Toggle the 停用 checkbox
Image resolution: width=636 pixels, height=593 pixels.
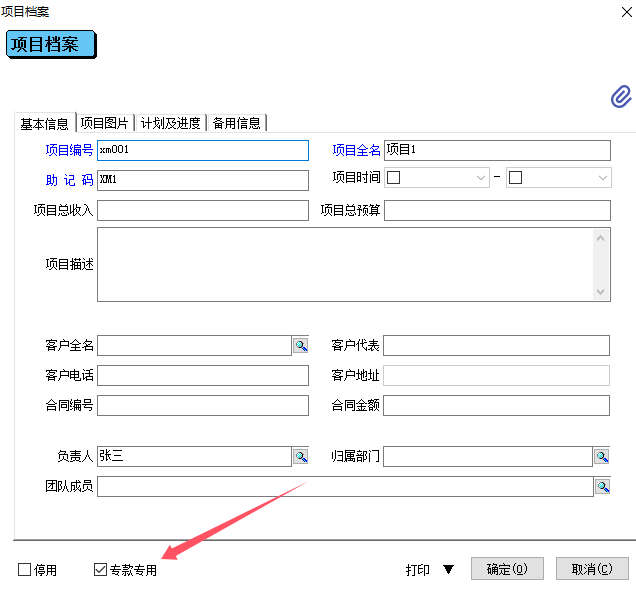pyautogui.click(x=25, y=569)
